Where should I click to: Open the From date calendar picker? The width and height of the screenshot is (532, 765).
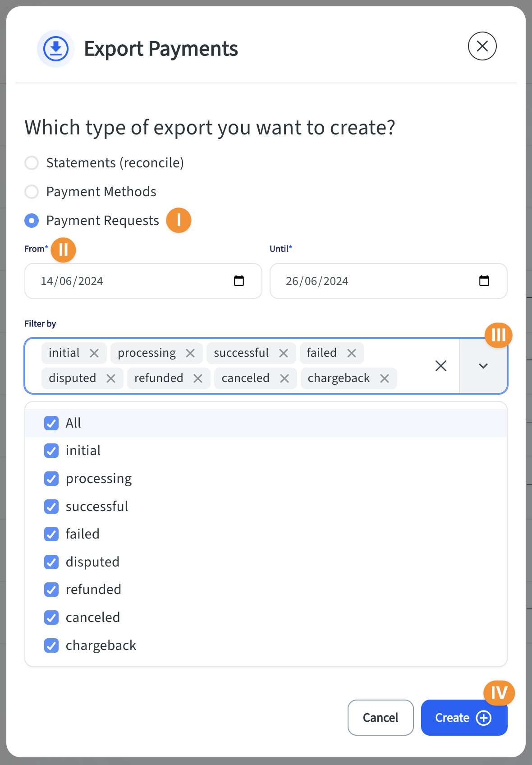pos(239,281)
